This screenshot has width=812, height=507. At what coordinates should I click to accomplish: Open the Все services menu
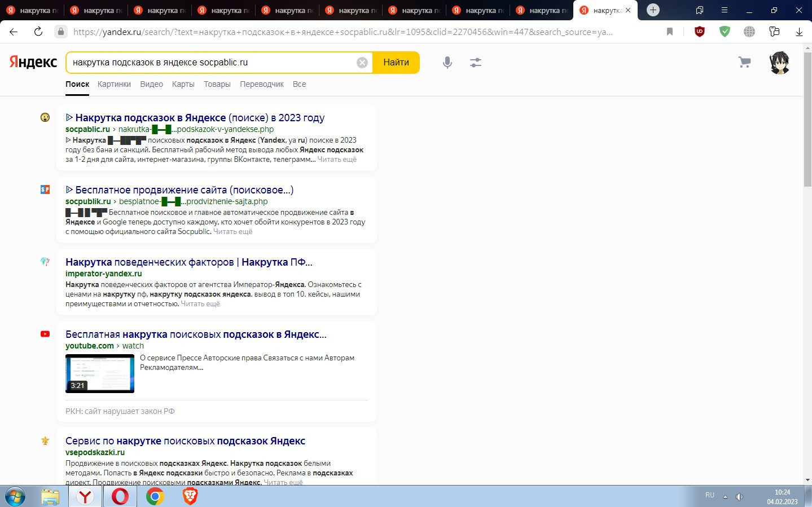300,84
